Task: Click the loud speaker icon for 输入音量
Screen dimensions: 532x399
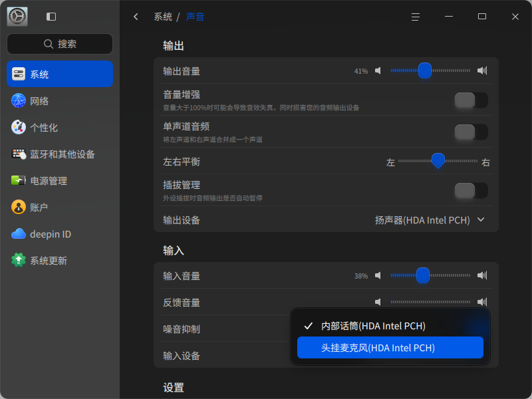Action: pyautogui.click(x=482, y=275)
